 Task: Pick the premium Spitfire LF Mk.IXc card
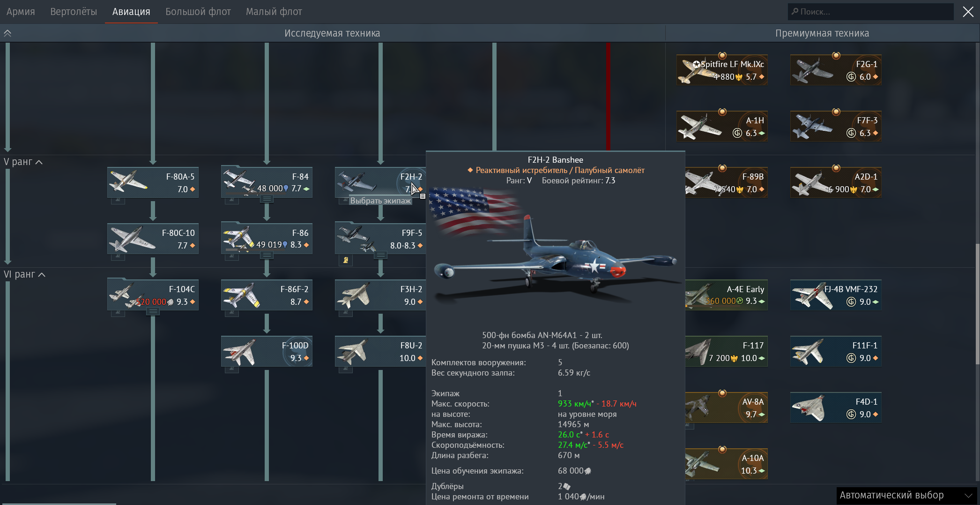[722, 70]
